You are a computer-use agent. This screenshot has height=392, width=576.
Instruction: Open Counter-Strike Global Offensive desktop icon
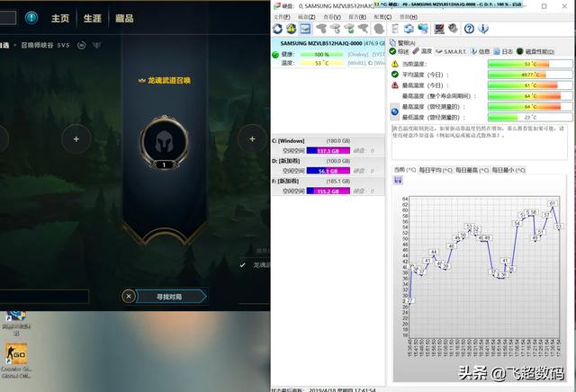tap(16, 361)
